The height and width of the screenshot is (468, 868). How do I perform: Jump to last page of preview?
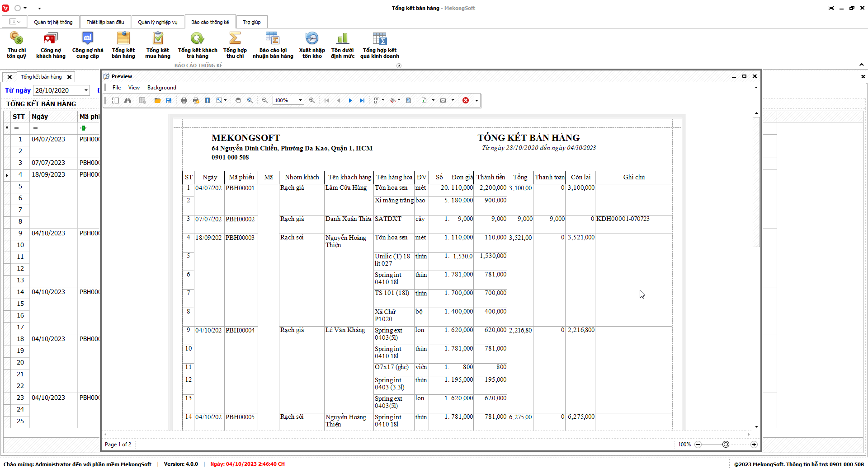point(362,100)
